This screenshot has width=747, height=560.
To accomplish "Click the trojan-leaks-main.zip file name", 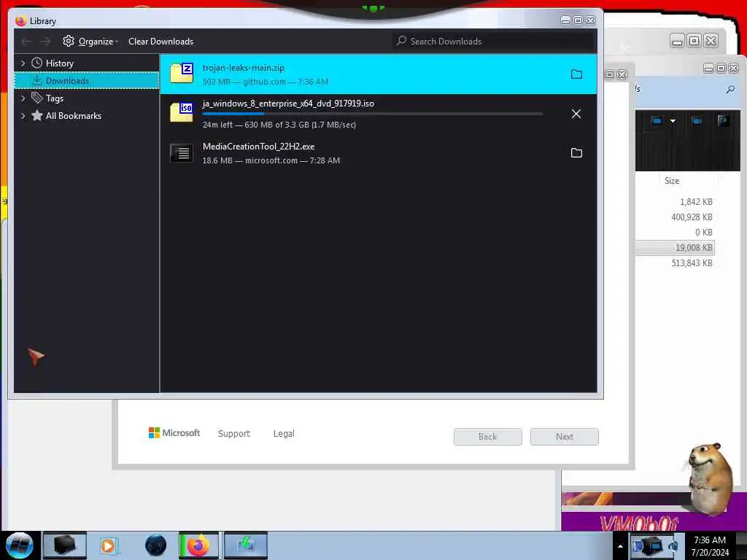I will [x=243, y=68].
